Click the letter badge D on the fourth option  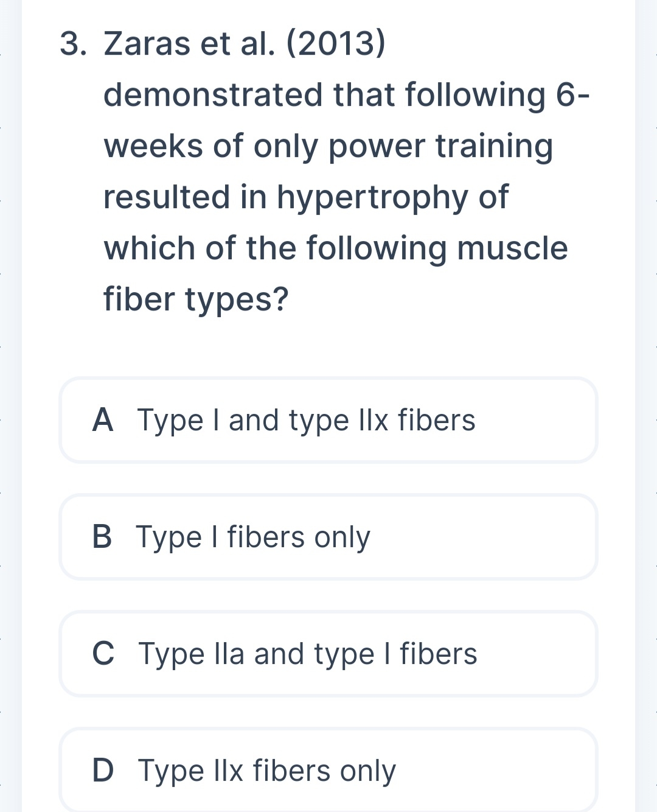click(103, 770)
